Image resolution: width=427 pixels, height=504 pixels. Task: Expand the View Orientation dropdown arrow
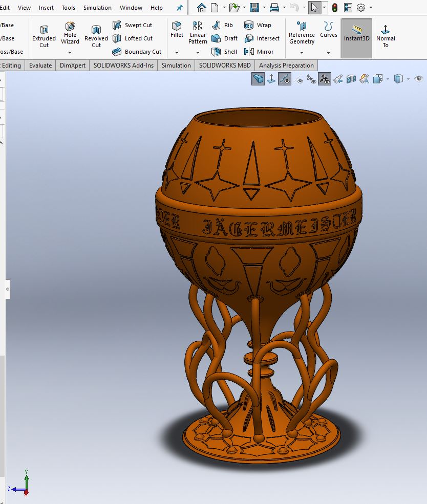point(388,79)
